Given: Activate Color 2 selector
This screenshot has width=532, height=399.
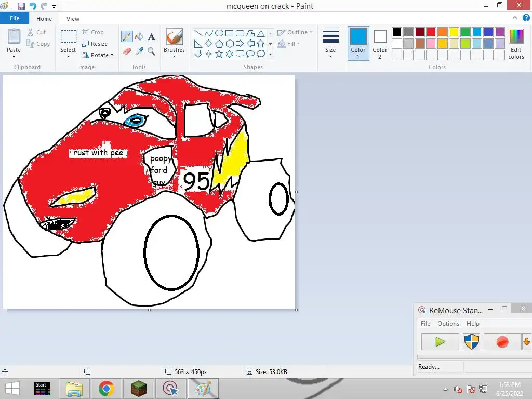Looking at the screenshot, I should point(380,44).
